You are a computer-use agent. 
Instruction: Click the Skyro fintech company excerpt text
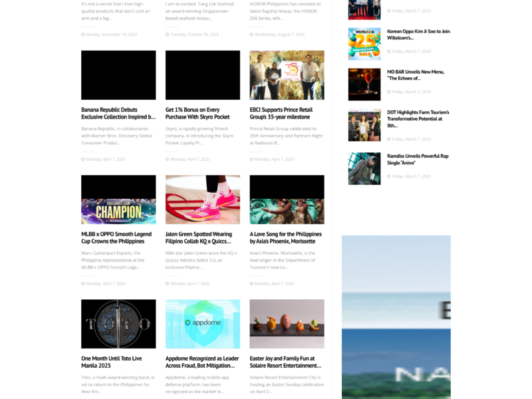tap(199, 136)
